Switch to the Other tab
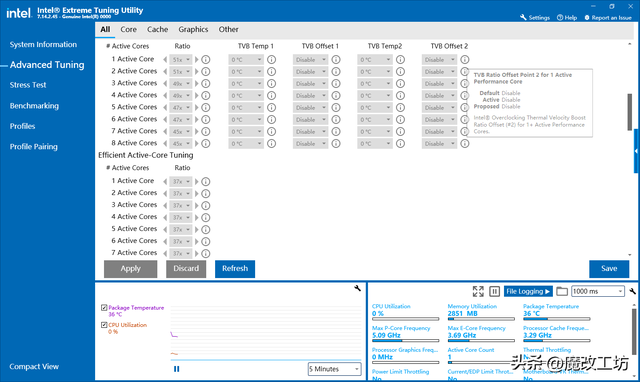This screenshot has height=382, width=640. [228, 29]
